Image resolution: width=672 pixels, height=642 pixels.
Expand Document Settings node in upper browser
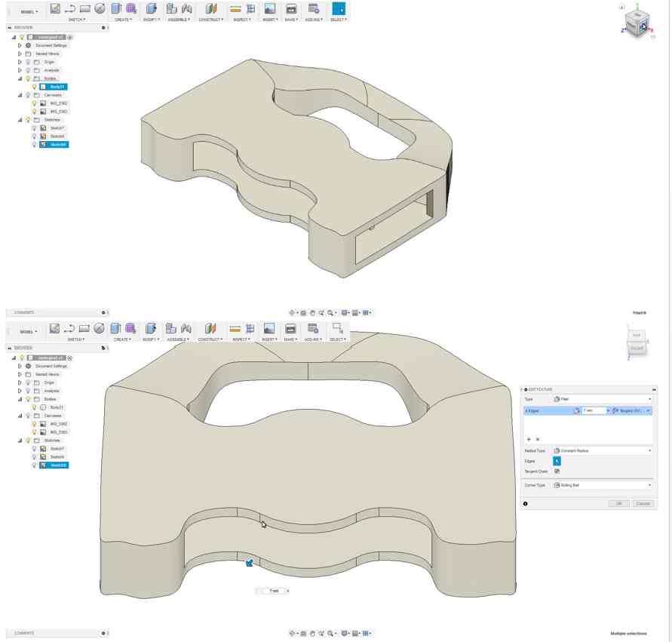tap(20, 45)
